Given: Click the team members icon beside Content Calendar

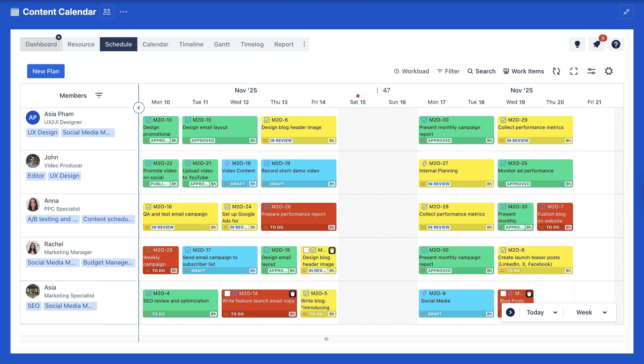Looking at the screenshot, I should tap(107, 12).
